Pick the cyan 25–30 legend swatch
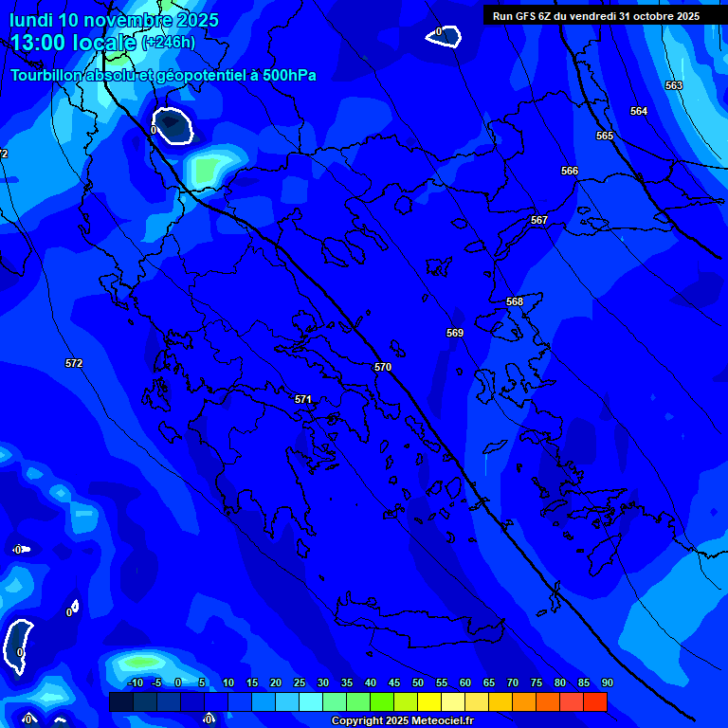The height and width of the screenshot is (728, 728). (311, 701)
